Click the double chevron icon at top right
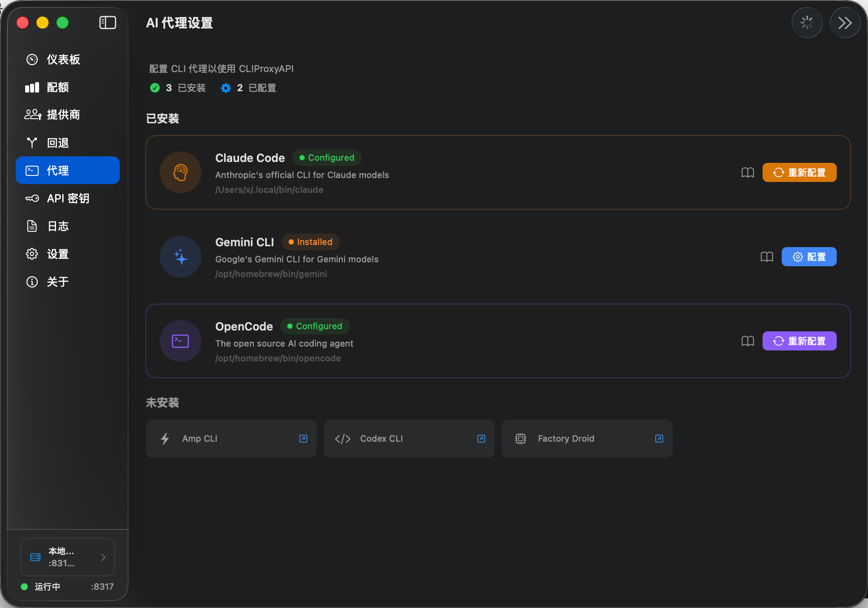The image size is (868, 608). click(845, 23)
